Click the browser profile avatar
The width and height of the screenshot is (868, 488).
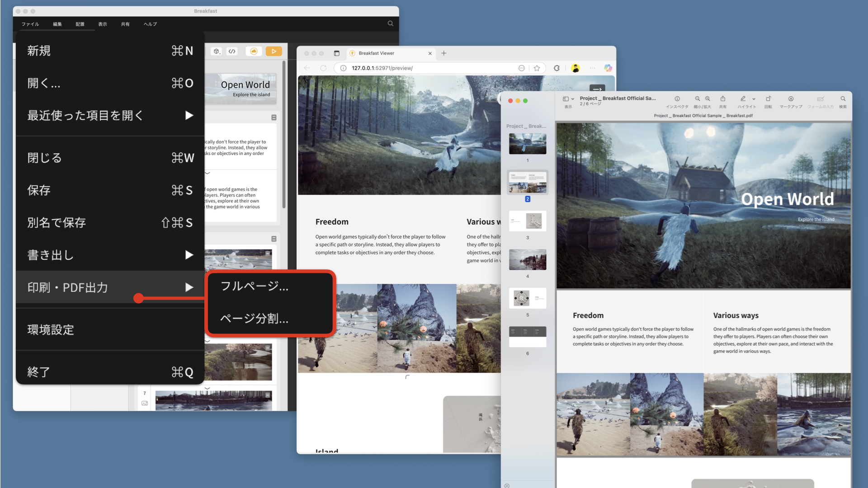coord(576,68)
